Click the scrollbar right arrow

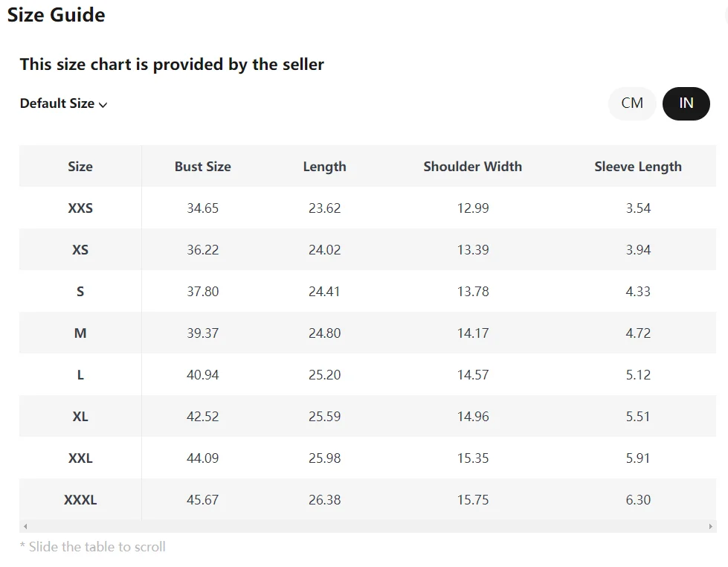[710, 526]
